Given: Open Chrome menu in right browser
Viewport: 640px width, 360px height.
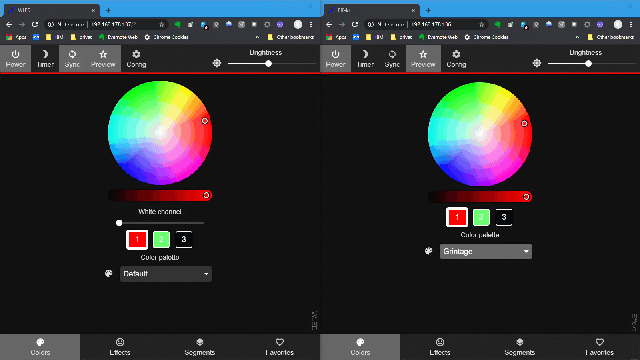Looking at the screenshot, I should click(x=631, y=24).
